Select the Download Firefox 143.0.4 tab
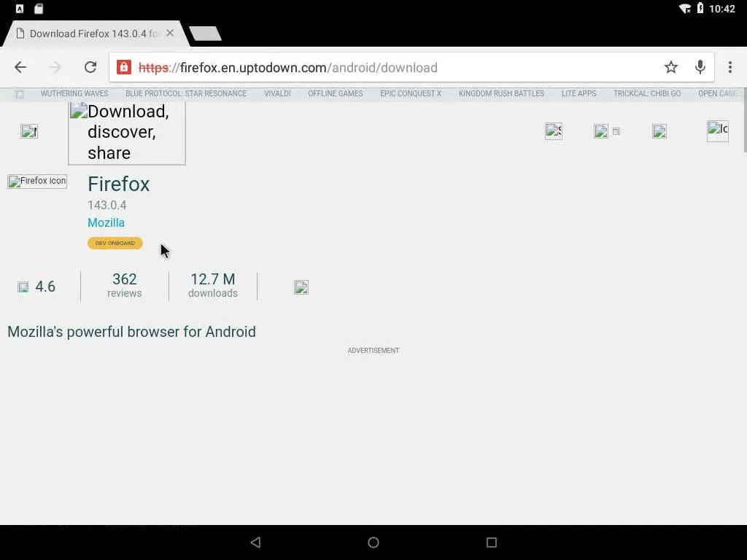Screen dimensions: 747x560 (93, 34)
